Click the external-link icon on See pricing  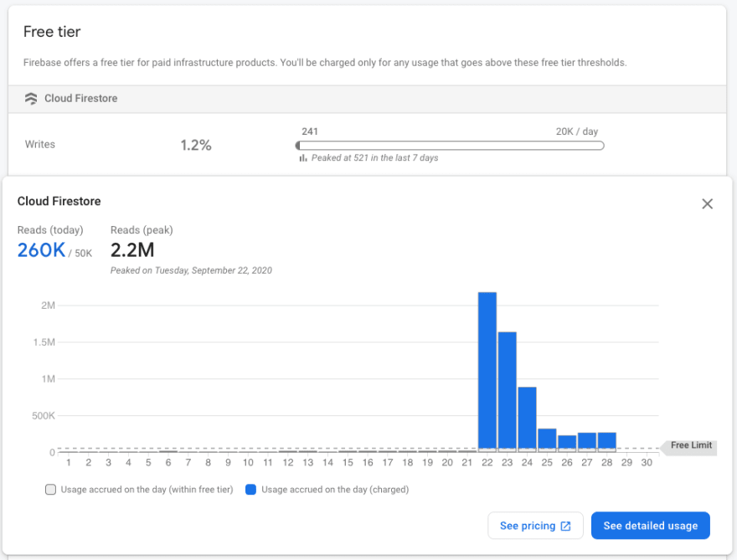(565, 527)
